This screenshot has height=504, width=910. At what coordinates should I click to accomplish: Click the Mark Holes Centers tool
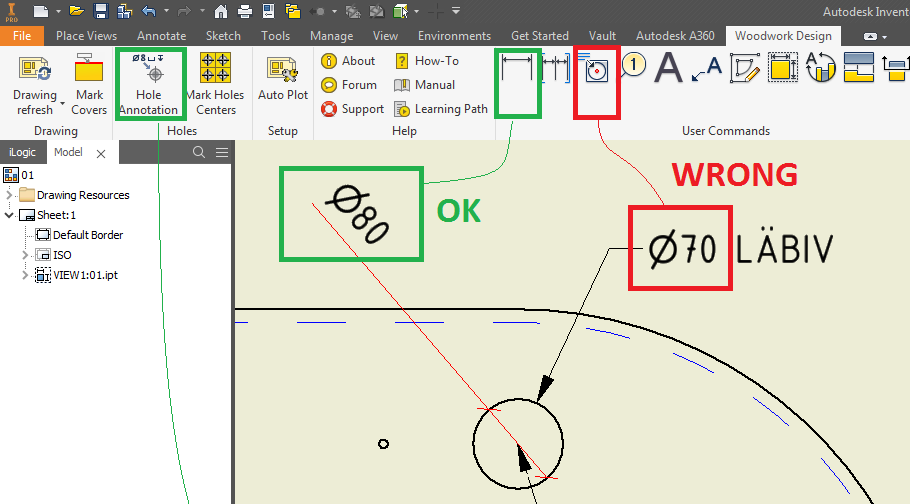215,85
